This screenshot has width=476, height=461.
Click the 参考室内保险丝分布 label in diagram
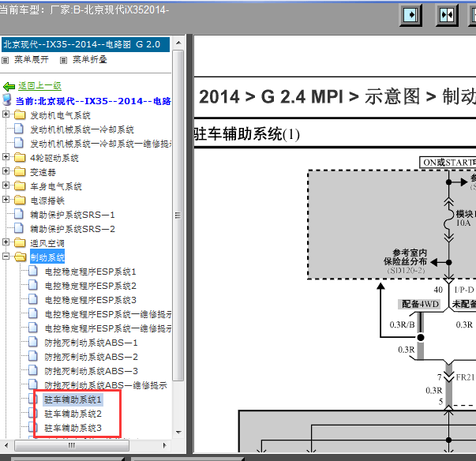click(406, 257)
